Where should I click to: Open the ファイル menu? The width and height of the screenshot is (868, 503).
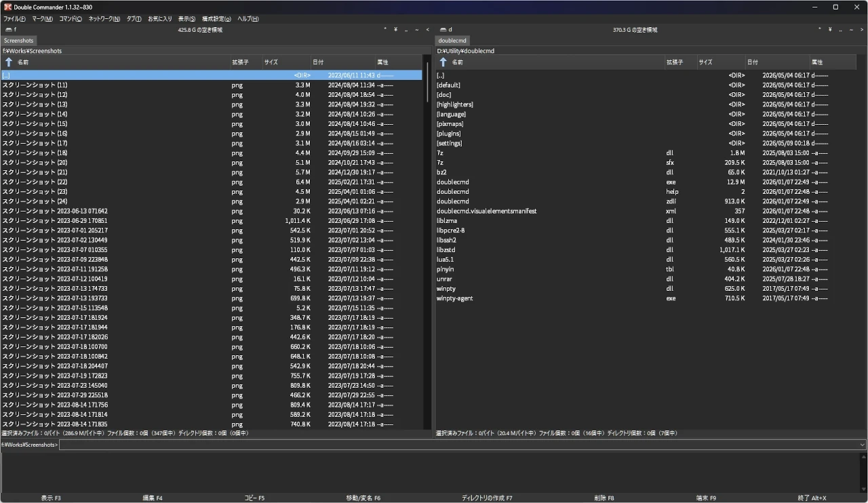(14, 19)
